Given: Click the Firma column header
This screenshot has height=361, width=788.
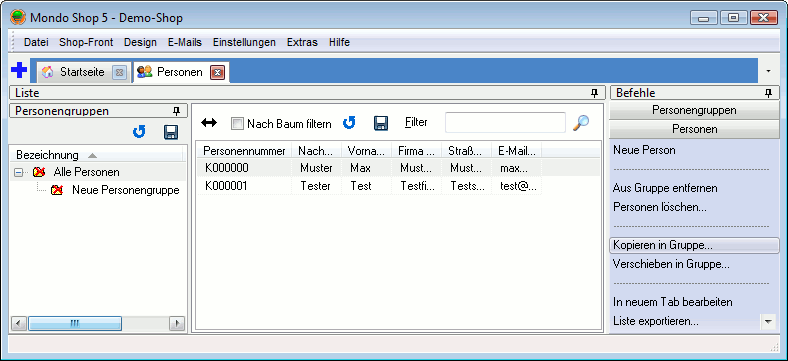Looking at the screenshot, I should (x=417, y=150).
